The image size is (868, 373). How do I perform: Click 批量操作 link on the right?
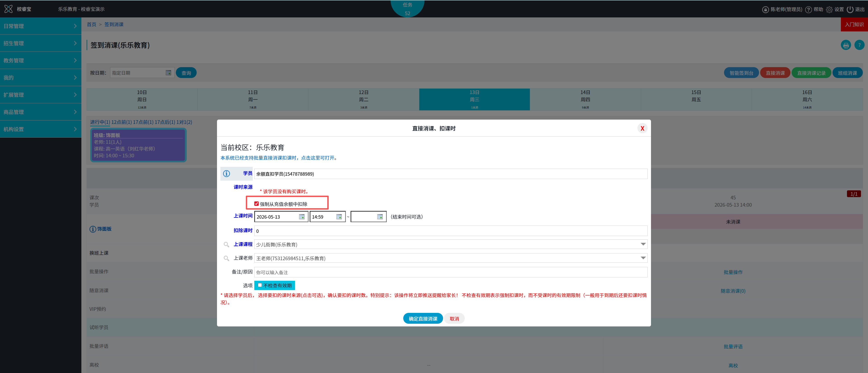tap(733, 272)
